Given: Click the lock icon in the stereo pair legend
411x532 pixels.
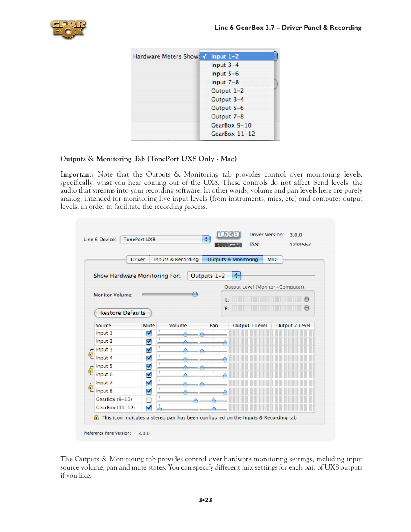Looking at the screenshot, I should (96, 417).
